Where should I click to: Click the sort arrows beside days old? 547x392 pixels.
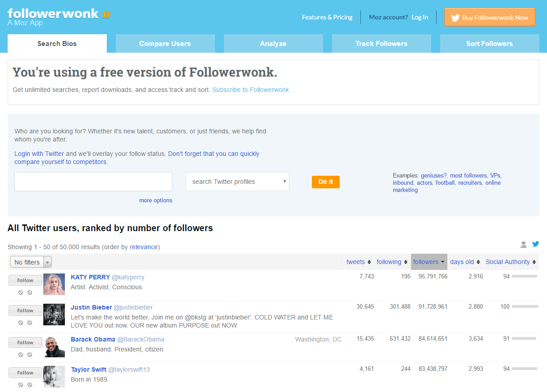coord(478,262)
